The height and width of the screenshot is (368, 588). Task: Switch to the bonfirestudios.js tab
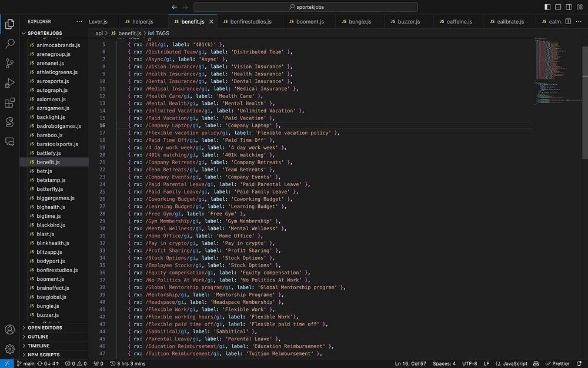(x=250, y=22)
